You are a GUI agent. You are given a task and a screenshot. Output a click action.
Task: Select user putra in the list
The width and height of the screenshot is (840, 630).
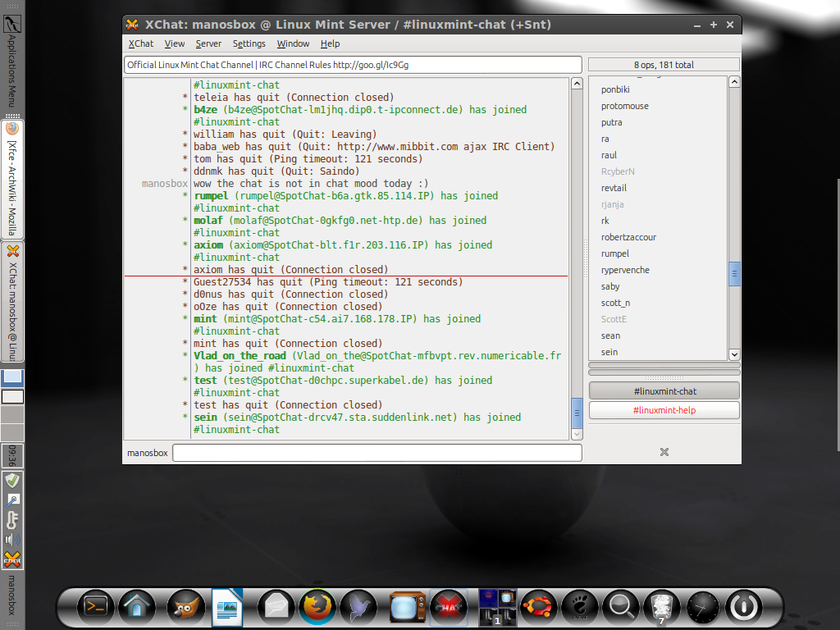(x=658, y=122)
